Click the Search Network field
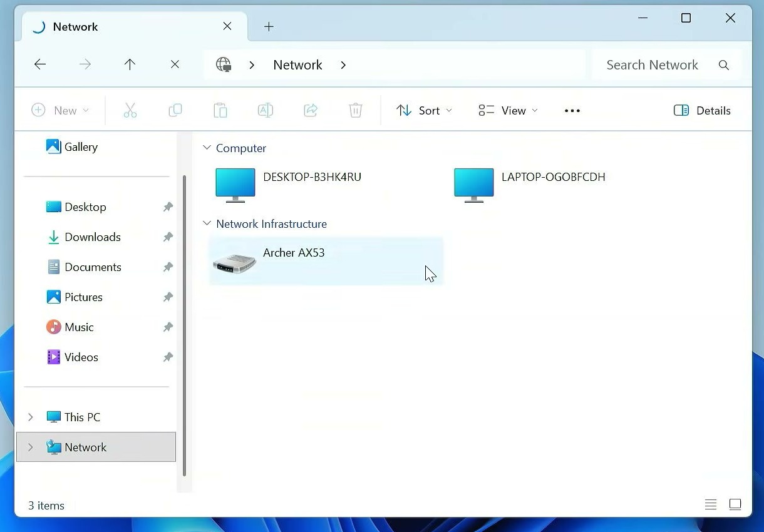 tap(667, 64)
